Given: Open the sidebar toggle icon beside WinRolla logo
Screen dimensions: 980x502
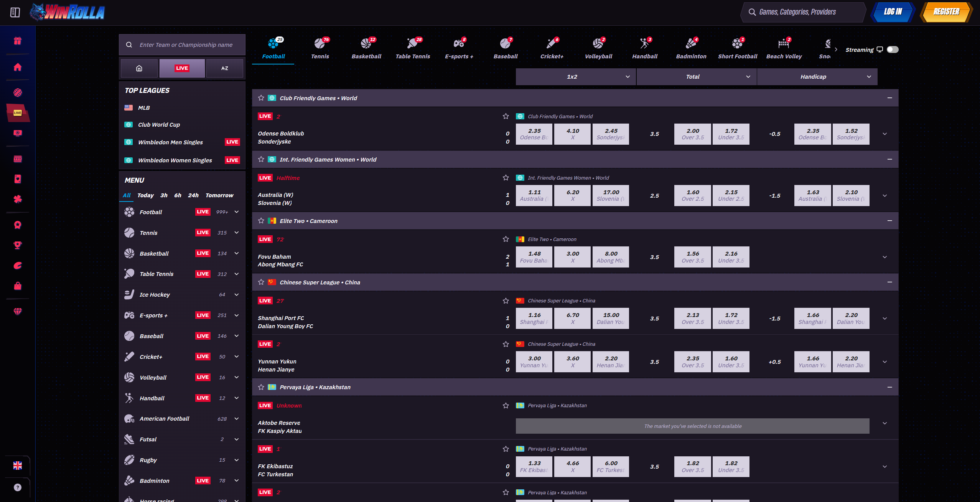Looking at the screenshot, I should [x=15, y=12].
